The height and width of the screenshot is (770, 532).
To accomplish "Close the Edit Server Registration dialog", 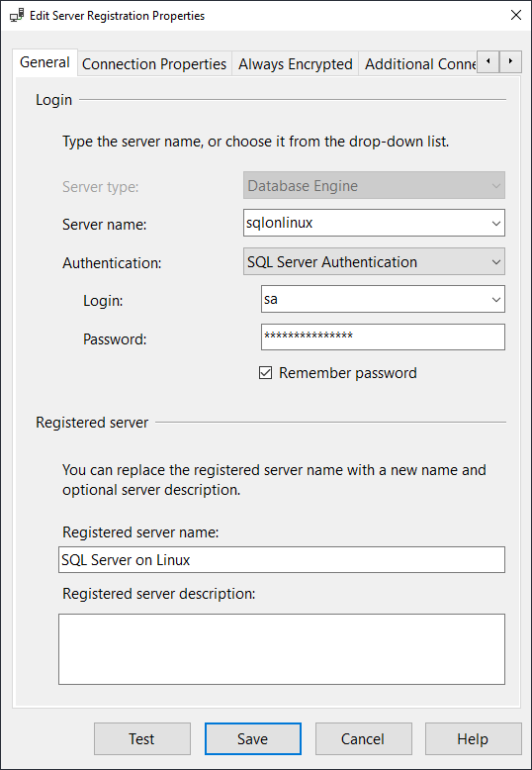I will point(516,15).
